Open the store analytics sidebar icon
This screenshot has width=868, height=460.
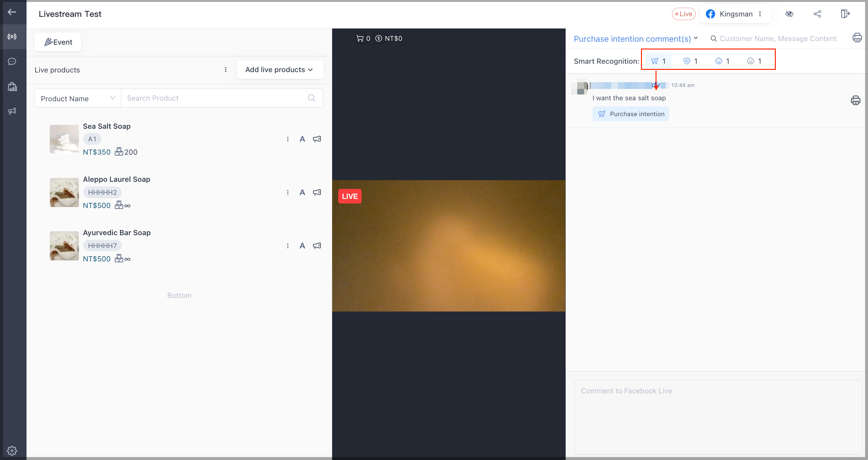12,87
